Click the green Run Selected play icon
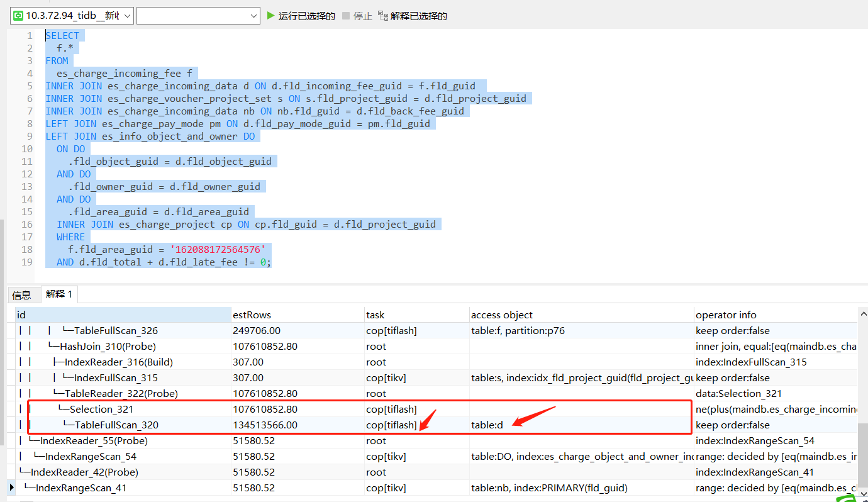 pyautogui.click(x=270, y=16)
